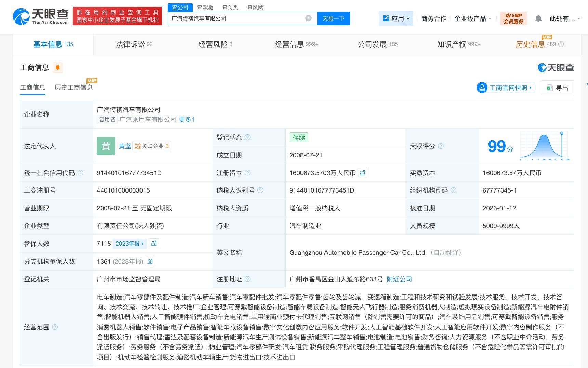This screenshot has height=368, width=588.
Task: Click the notification bell in the top bar
Action: tap(538, 18)
